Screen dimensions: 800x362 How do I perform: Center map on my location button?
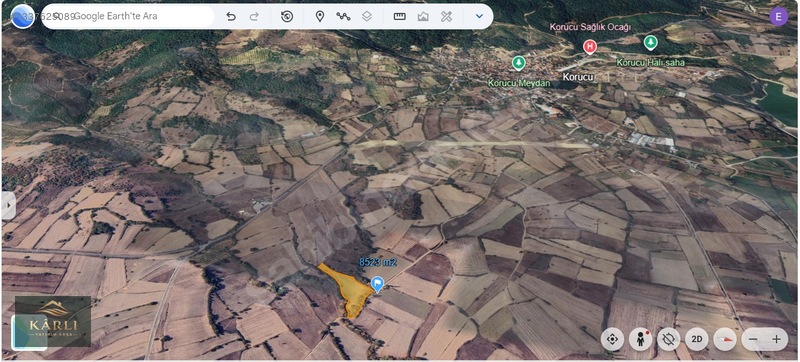(x=612, y=339)
